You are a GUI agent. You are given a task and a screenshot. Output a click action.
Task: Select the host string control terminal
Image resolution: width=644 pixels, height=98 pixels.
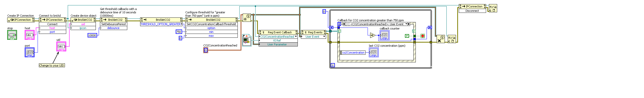click(x=30, y=35)
